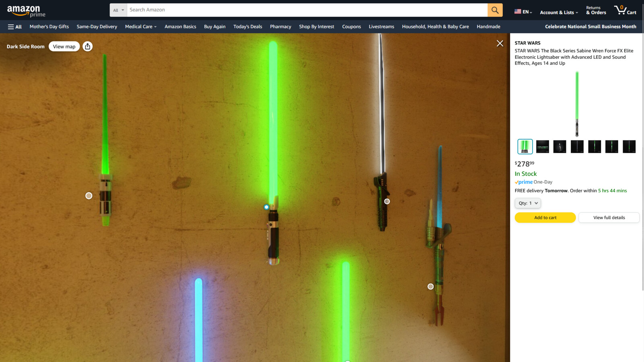The image size is (644, 362).
Task: Open the shopping cart icon
Action: [625, 10]
